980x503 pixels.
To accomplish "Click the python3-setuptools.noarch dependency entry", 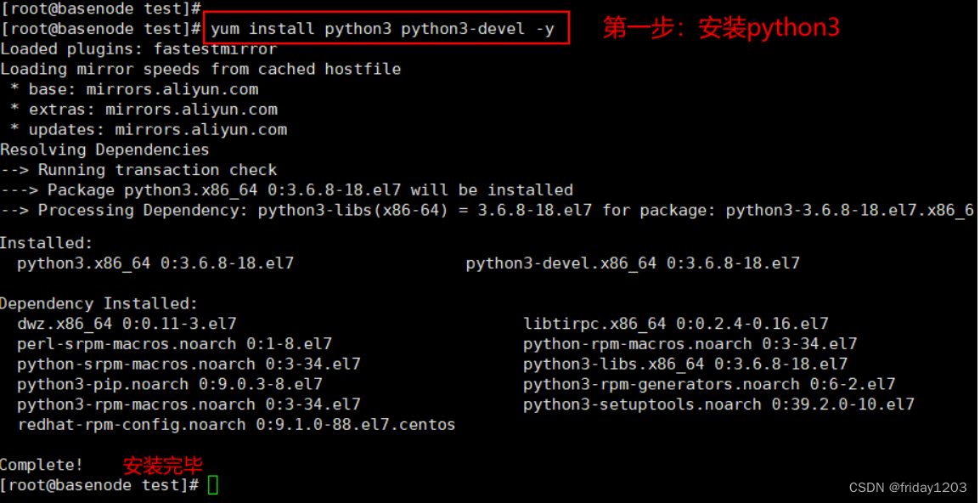I will 718,404.
